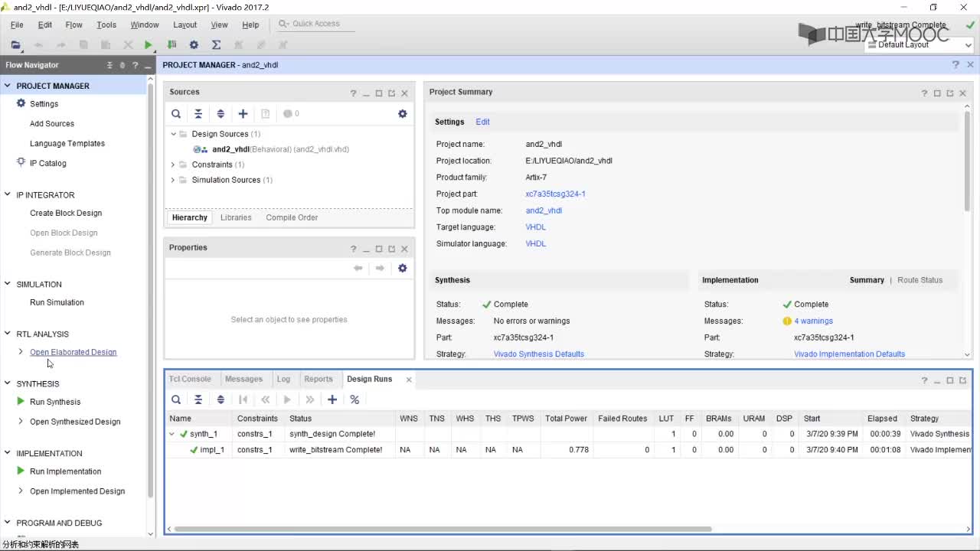Image resolution: width=980 pixels, height=551 pixels.
Task: Switch to Compile Order tab
Action: (292, 217)
